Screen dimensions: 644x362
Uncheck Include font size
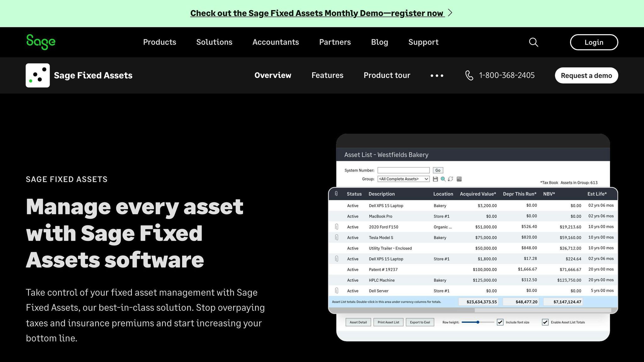500,322
